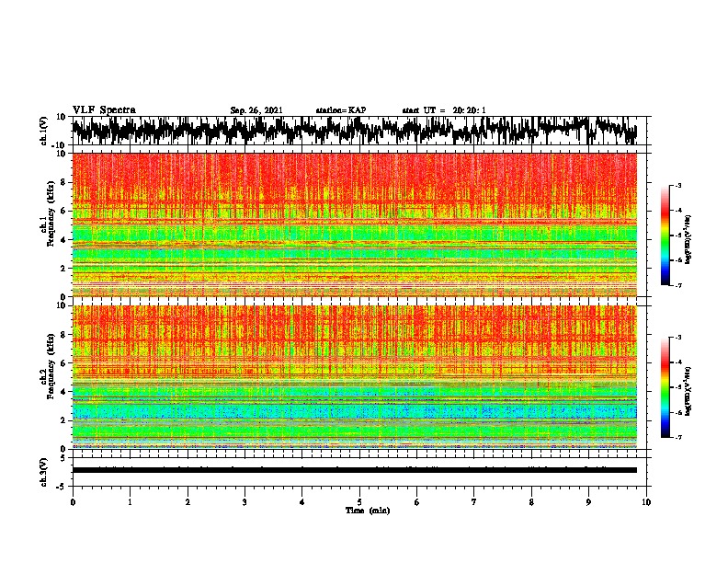Click the time axis tick label "5"
The width and height of the screenshot is (728, 563).
(x=359, y=502)
